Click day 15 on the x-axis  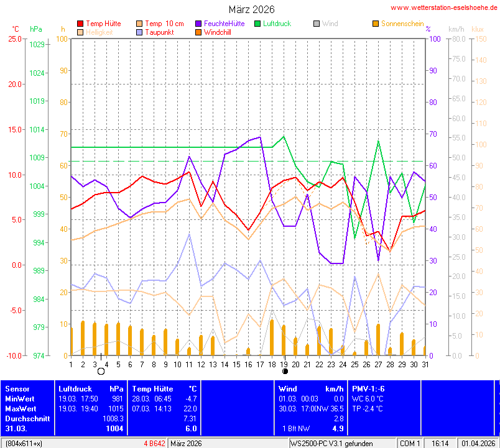[236, 365]
